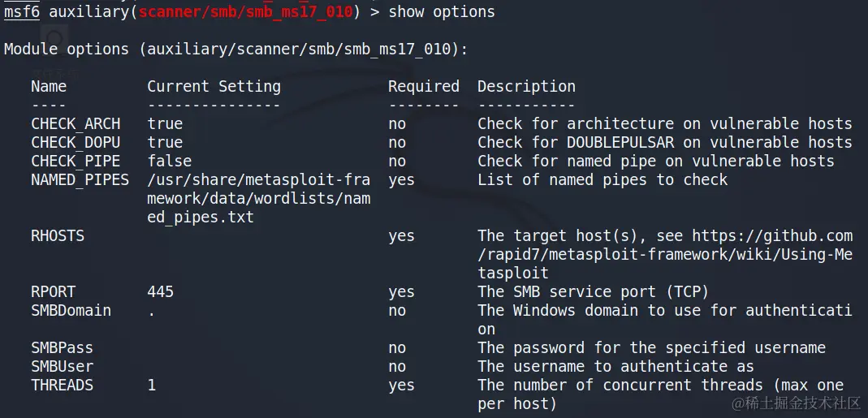Screen dimensions: 868x418
Task: Click the 'false' value for CHECK_PIPE
Action: pos(170,161)
